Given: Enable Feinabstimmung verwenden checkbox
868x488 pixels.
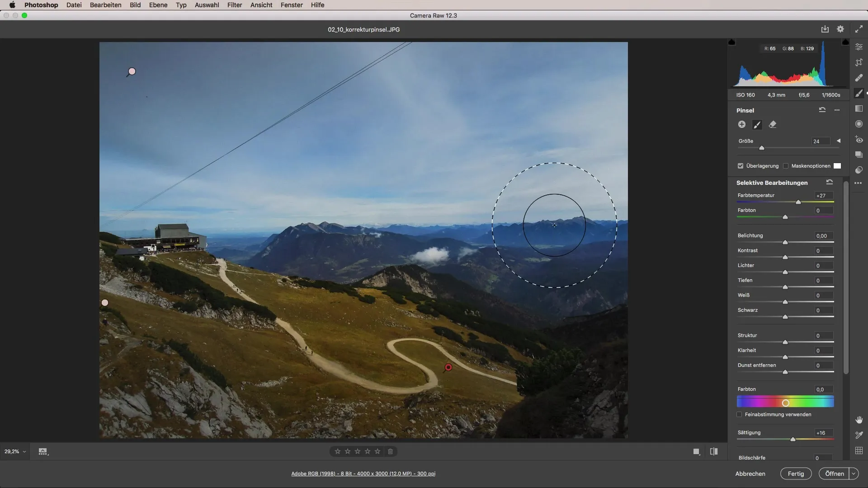Looking at the screenshot, I should 740,414.
